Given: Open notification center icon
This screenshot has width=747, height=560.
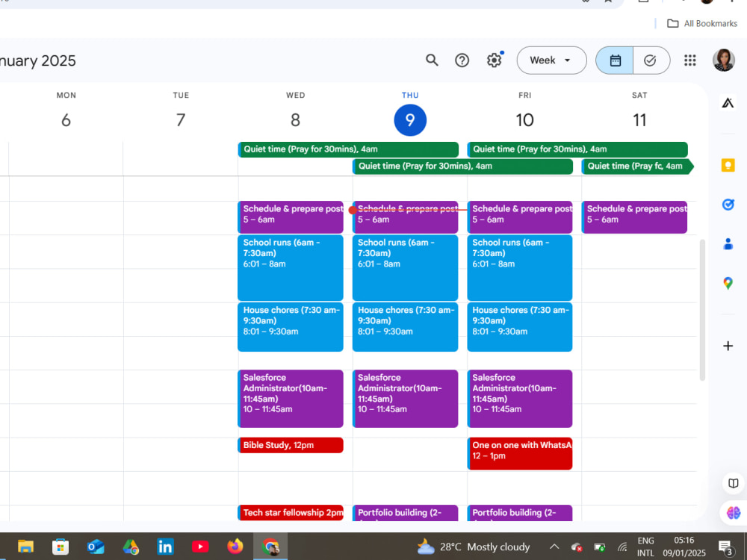Looking at the screenshot, I should point(725,547).
